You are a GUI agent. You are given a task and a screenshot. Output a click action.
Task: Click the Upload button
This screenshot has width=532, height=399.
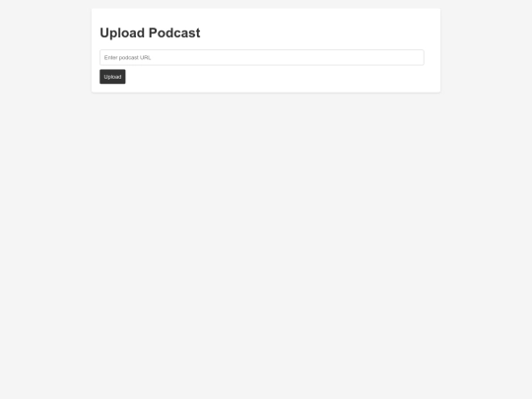click(x=112, y=77)
